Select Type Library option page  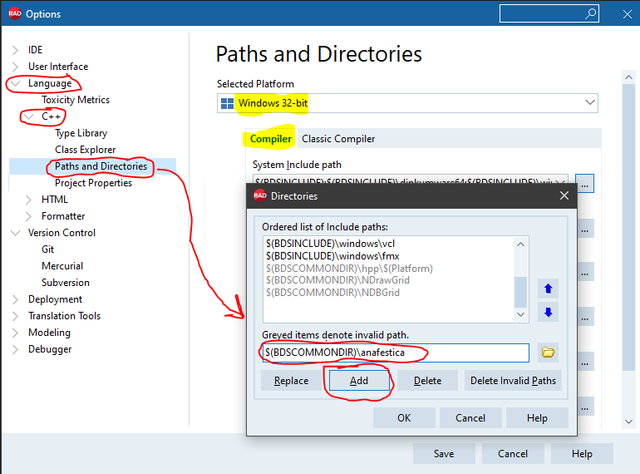pyautogui.click(x=81, y=133)
